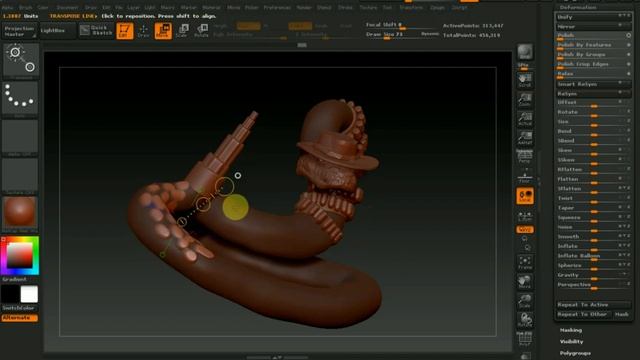Open the Stroke menu
Screen dimensions: 640x360
click(345, 7)
